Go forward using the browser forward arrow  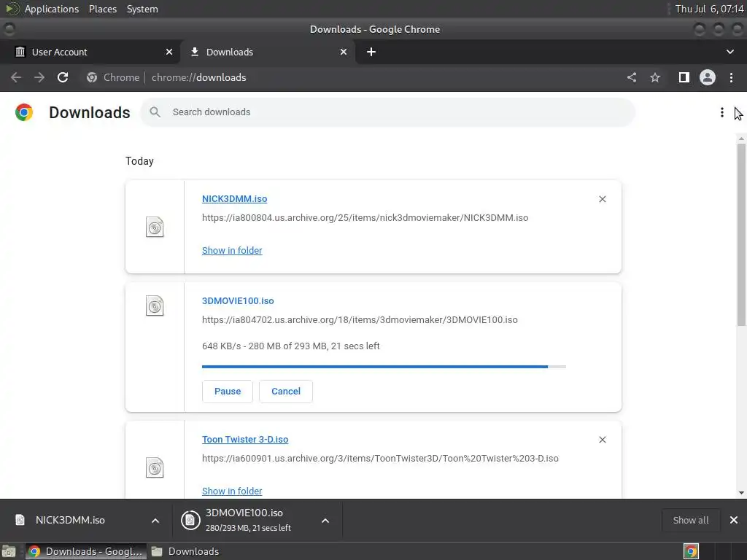tap(39, 77)
